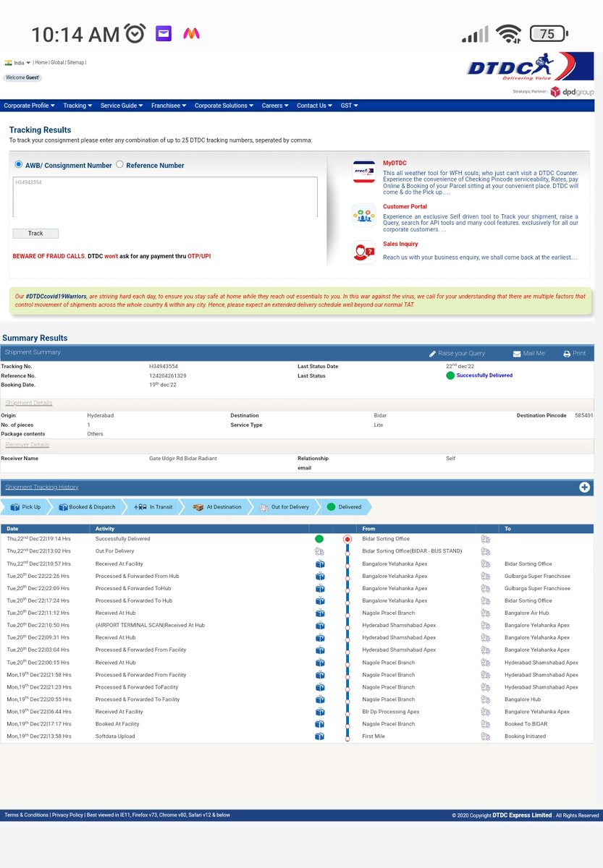Click the Sales Inquiry heading link
Screen dimensions: 603x868
(x=400, y=244)
